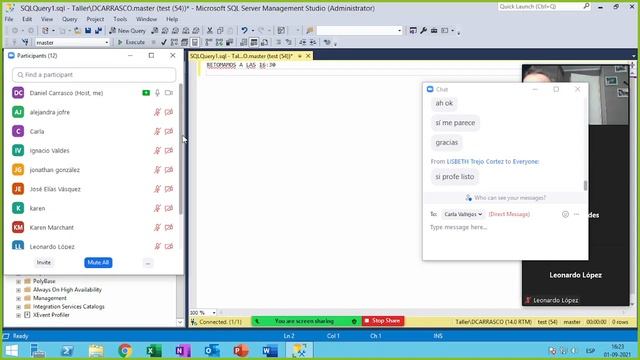Select the Management folder in Object Explorer
This screenshot has width=640, height=360.
[x=49, y=298]
